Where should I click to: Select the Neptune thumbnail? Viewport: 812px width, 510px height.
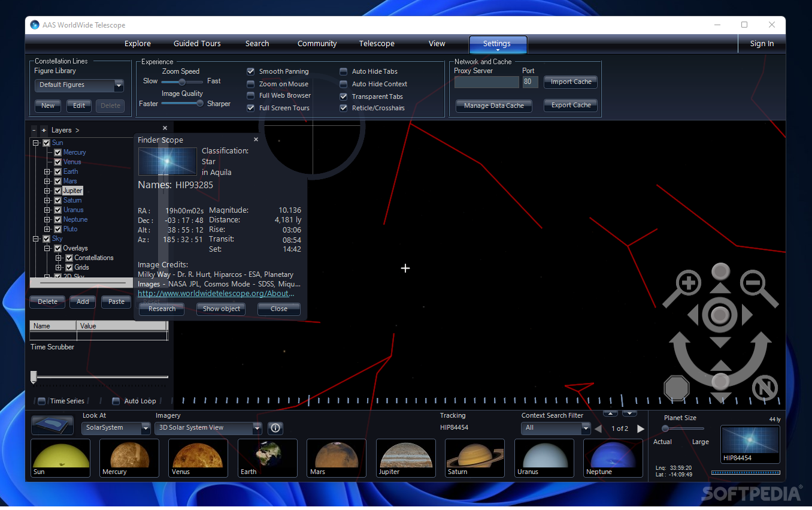pos(613,458)
